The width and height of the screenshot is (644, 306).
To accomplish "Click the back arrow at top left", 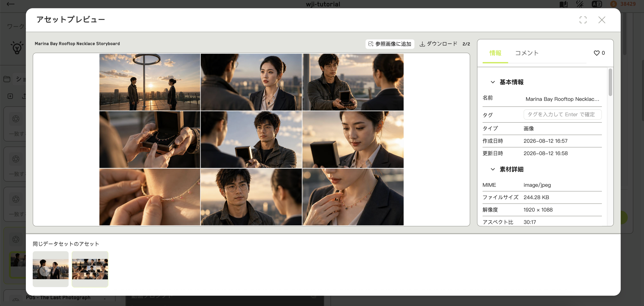I will [10, 4].
